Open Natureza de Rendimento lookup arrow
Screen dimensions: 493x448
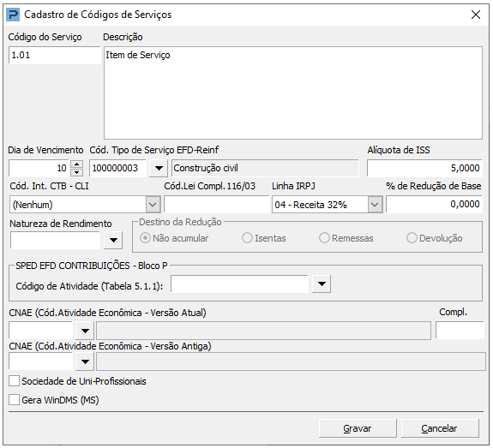coord(113,241)
